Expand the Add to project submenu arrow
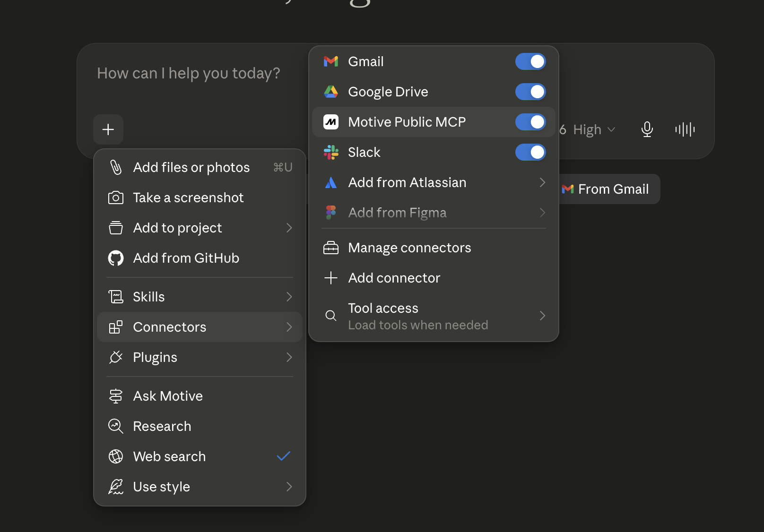This screenshot has width=764, height=532. click(289, 228)
